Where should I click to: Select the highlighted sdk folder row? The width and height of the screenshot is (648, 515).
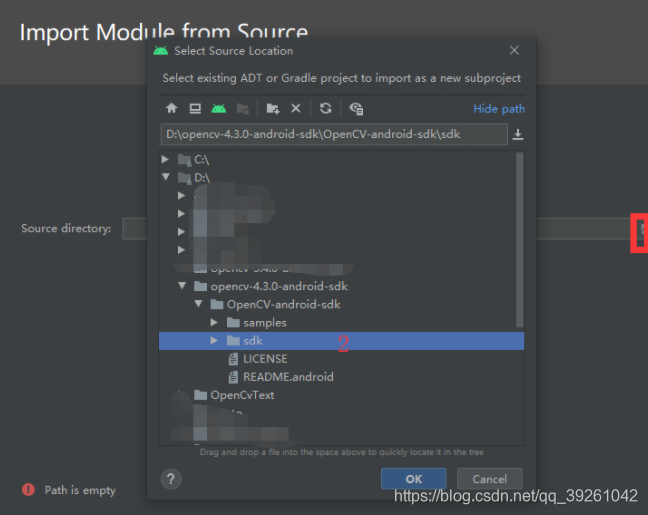341,341
